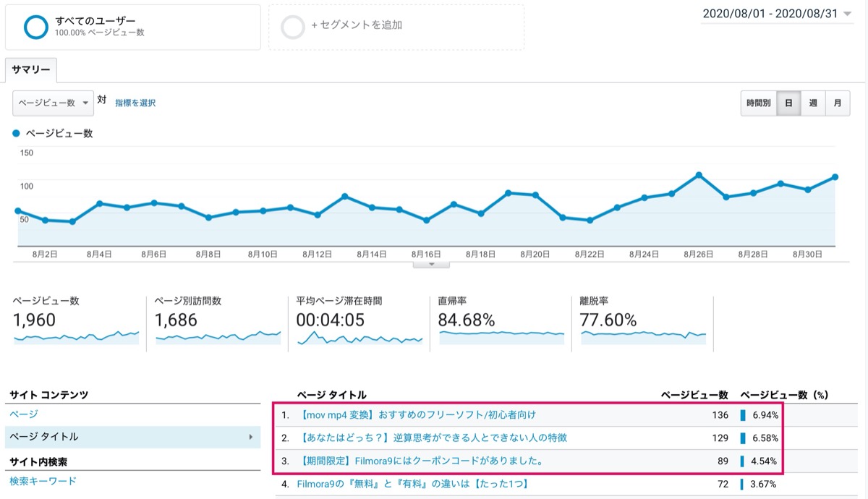The width and height of the screenshot is (868, 499).
Task: Collapse the chart using the handle below the dates
Action: tap(431, 264)
